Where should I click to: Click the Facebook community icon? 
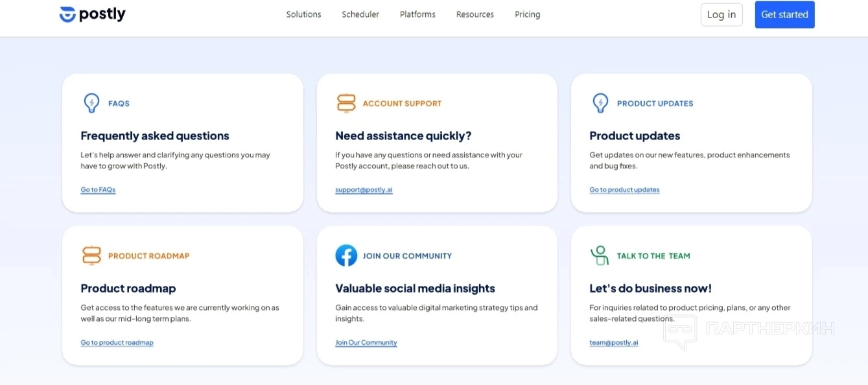(x=346, y=255)
